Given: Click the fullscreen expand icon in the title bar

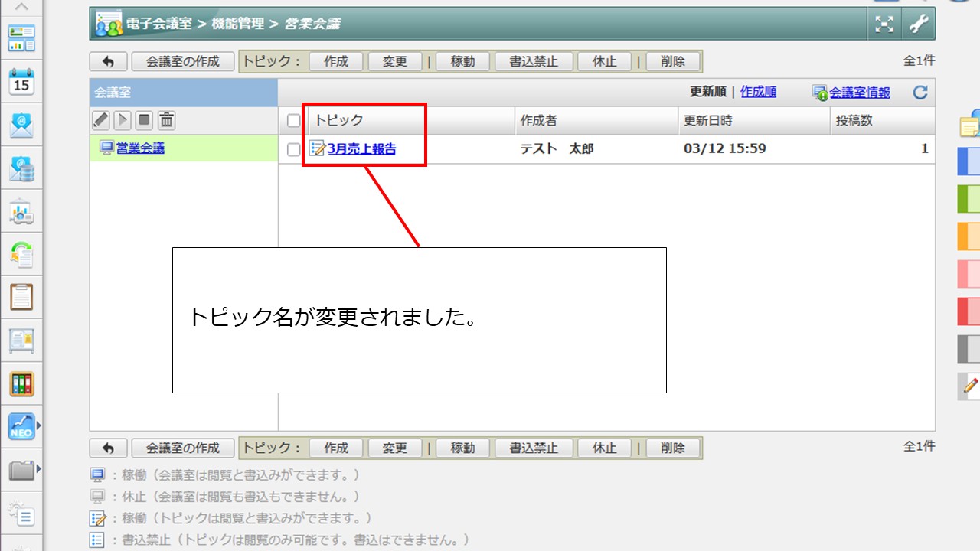Looking at the screenshot, I should [x=885, y=24].
